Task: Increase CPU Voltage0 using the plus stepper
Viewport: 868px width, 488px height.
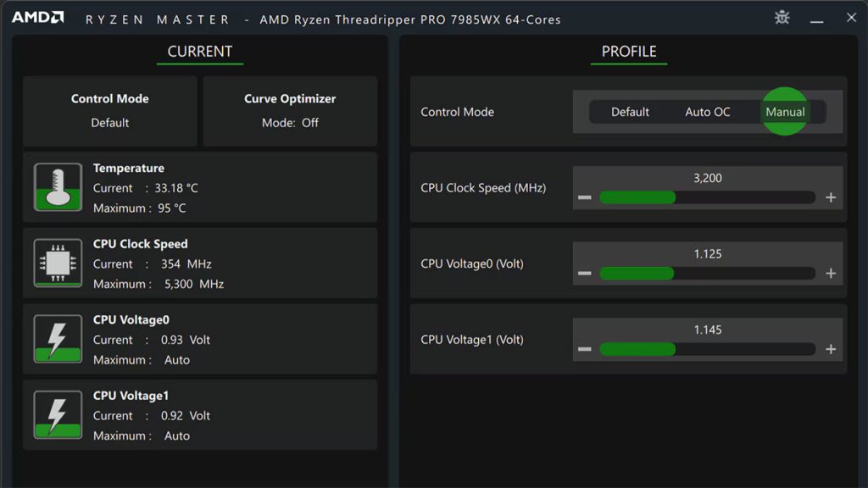Action: (x=832, y=273)
